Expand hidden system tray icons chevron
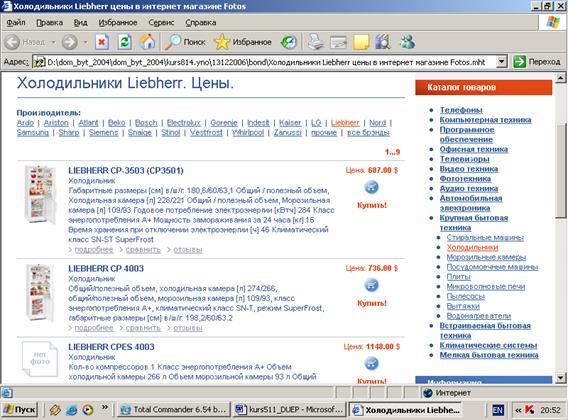This screenshot has width=568, height=420. click(518, 410)
